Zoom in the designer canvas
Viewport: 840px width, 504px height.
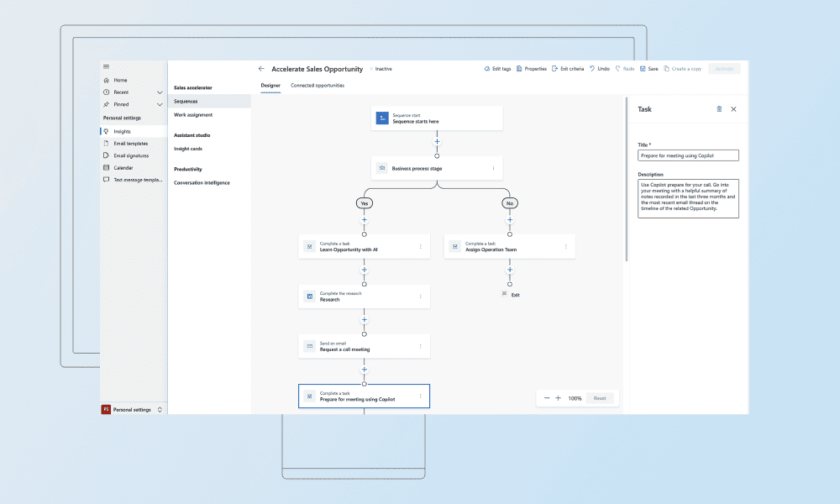(x=559, y=398)
